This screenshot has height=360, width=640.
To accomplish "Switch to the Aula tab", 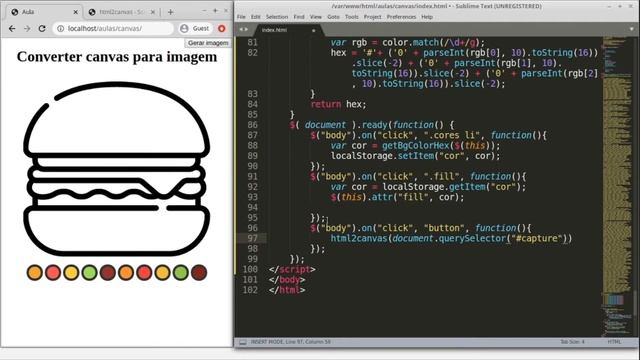I will (42, 12).
